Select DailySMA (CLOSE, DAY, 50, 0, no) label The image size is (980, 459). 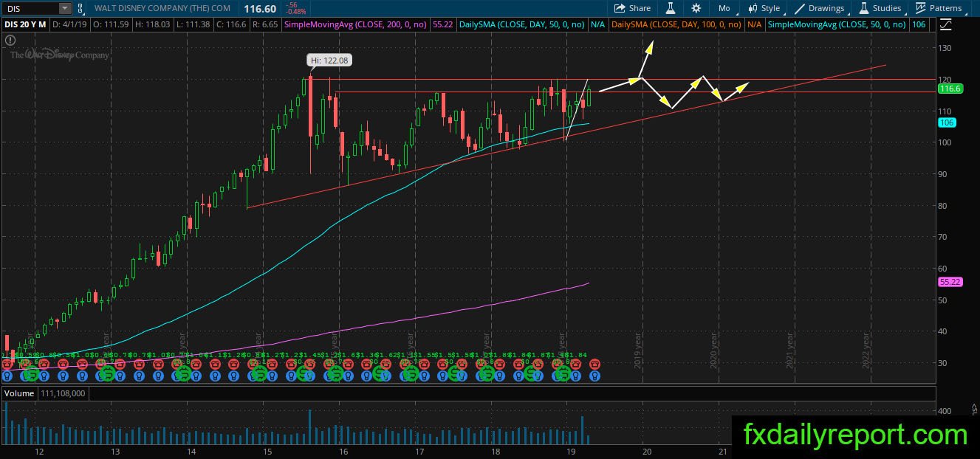[x=522, y=24]
